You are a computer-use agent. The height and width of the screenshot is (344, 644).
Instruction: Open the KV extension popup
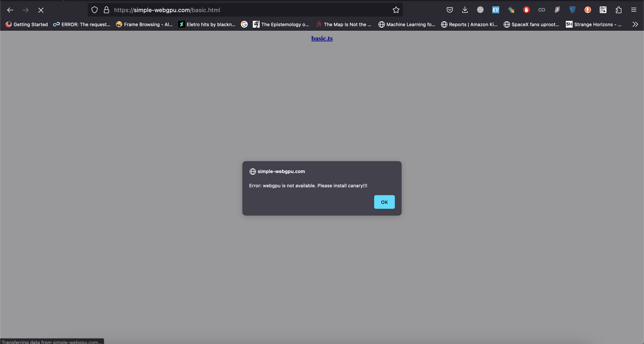[496, 10]
